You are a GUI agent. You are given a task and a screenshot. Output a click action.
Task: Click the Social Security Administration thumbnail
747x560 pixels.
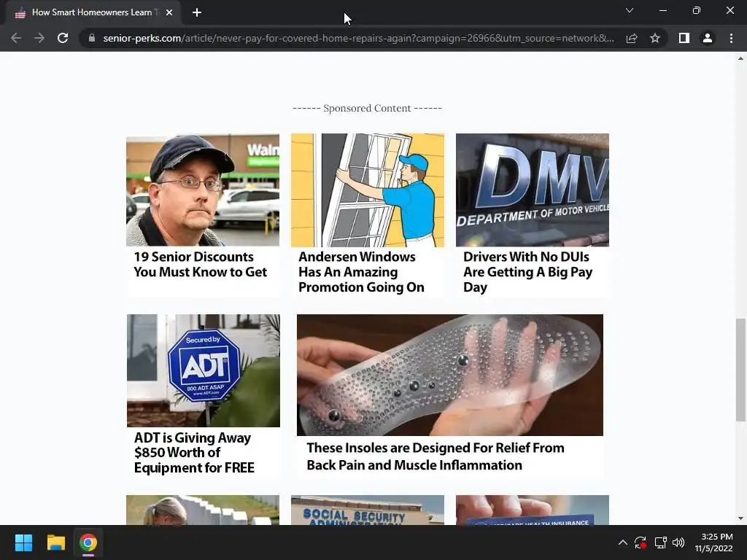tap(368, 510)
